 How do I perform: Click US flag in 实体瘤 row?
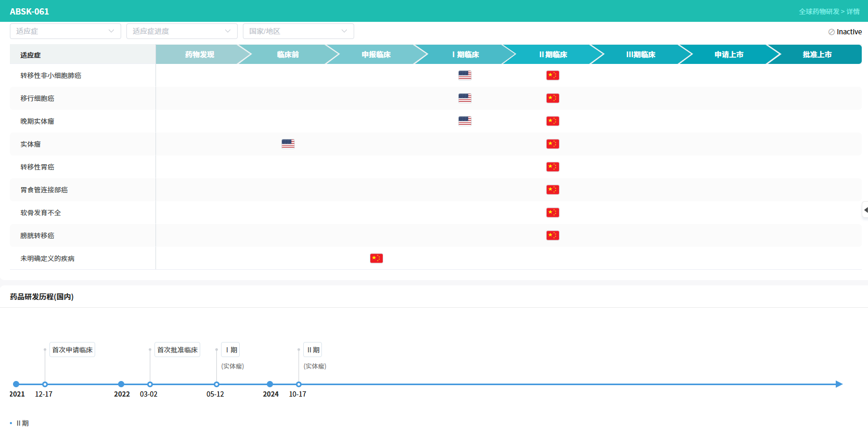point(288,143)
